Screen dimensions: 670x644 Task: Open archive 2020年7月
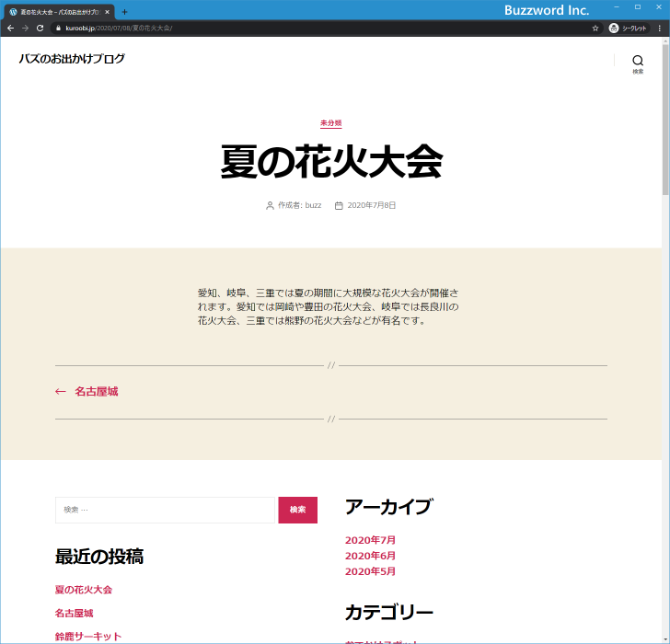coord(371,540)
